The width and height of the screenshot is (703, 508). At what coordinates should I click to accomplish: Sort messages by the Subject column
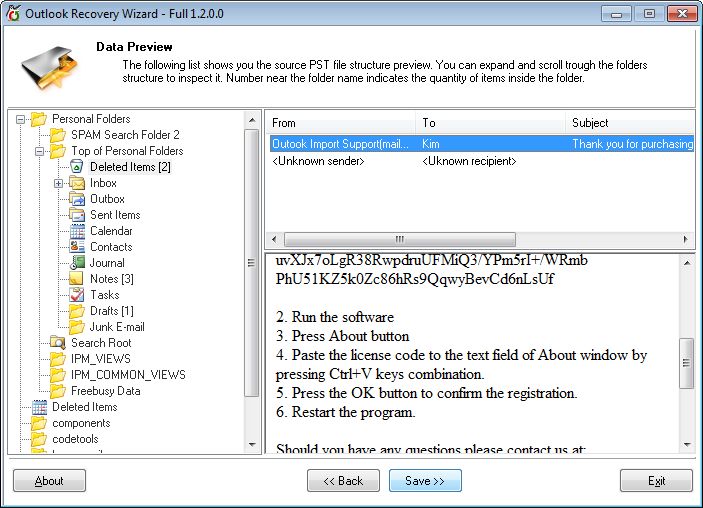point(630,123)
